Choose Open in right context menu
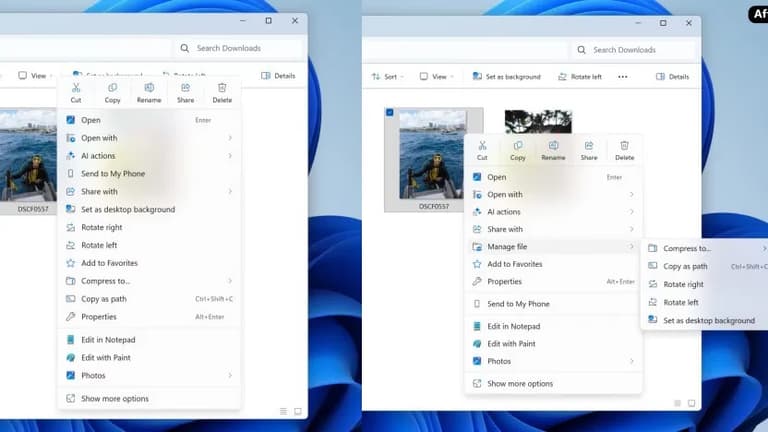 tap(553, 177)
